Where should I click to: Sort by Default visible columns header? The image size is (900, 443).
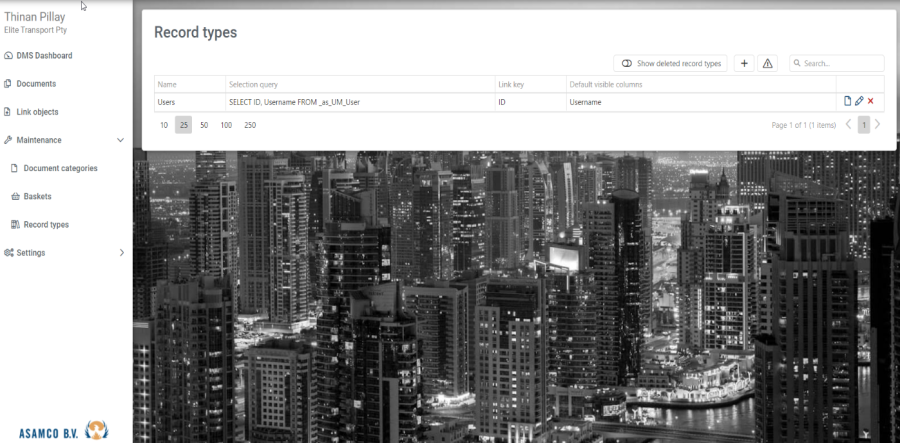click(701, 84)
